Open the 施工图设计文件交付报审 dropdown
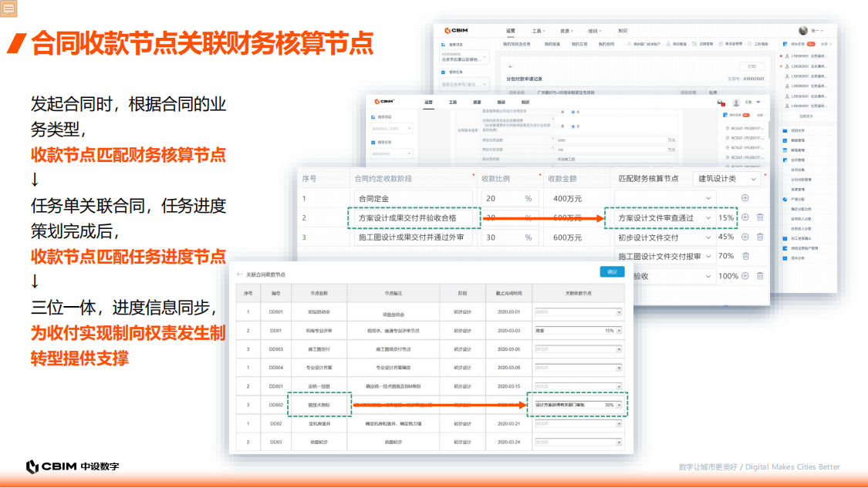This screenshot has height=488, width=868. click(664, 256)
